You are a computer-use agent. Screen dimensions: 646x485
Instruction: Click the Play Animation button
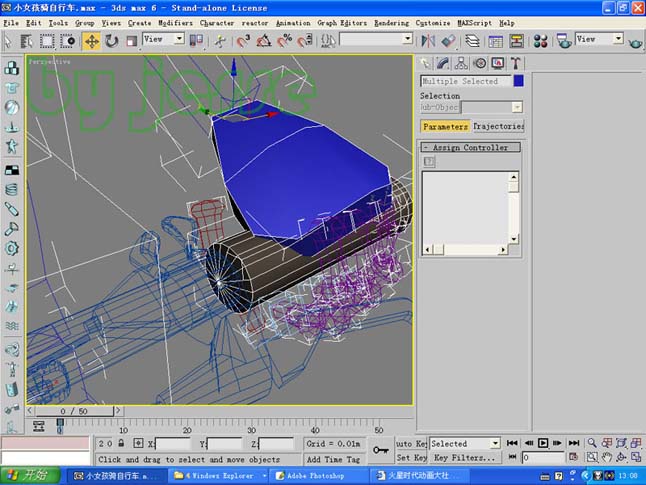pyautogui.click(x=543, y=443)
